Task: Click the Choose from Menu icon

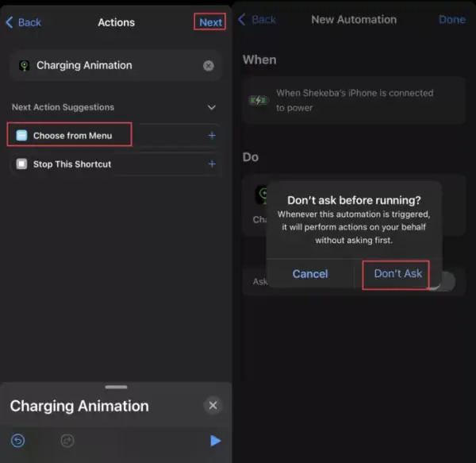Action: pos(21,135)
